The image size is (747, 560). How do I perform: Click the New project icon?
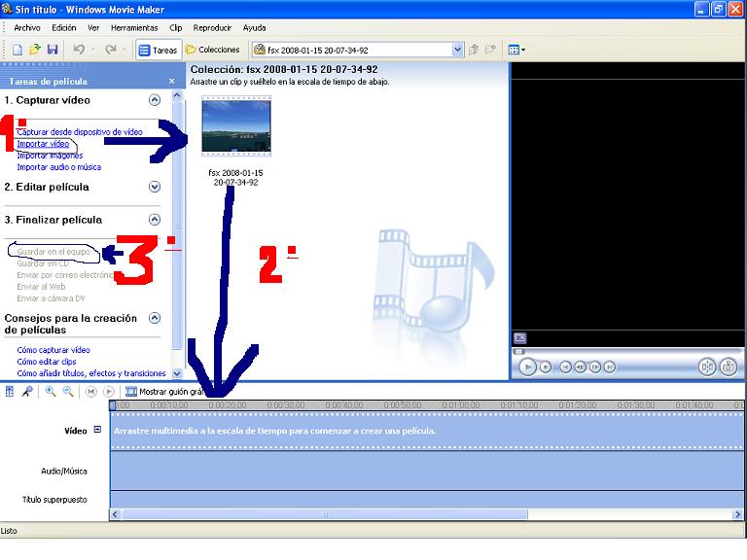18,50
